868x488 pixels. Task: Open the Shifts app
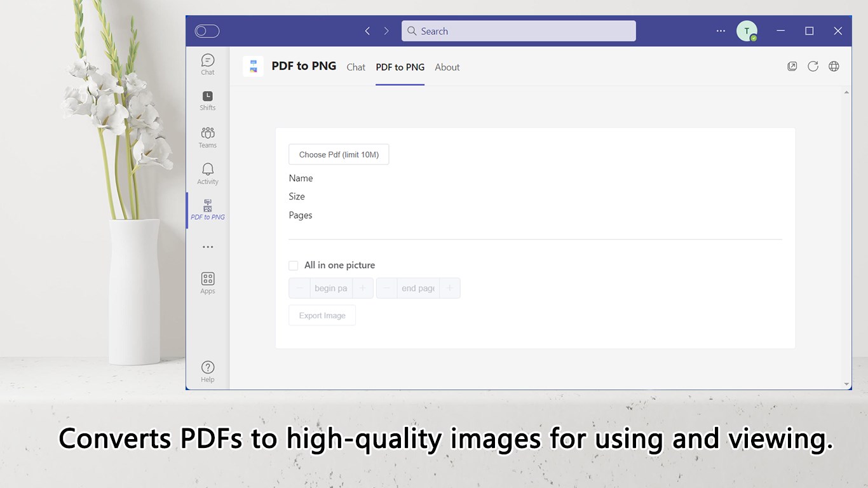point(208,100)
